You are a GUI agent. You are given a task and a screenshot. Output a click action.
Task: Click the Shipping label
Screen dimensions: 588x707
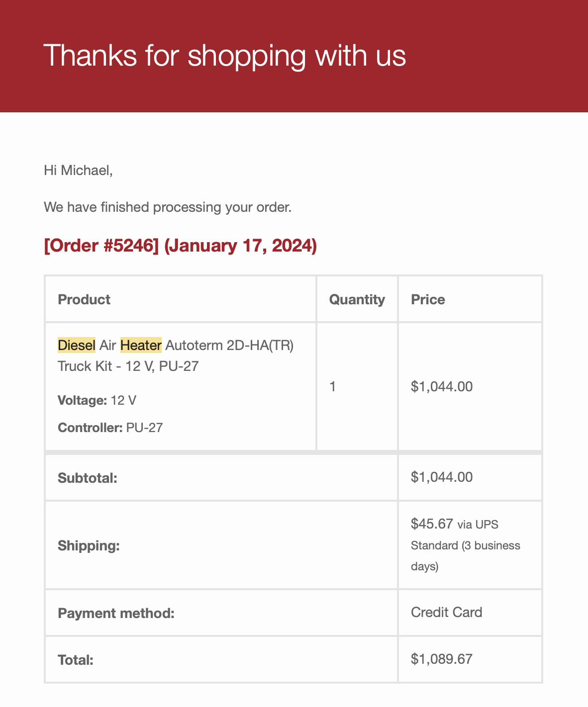89,545
